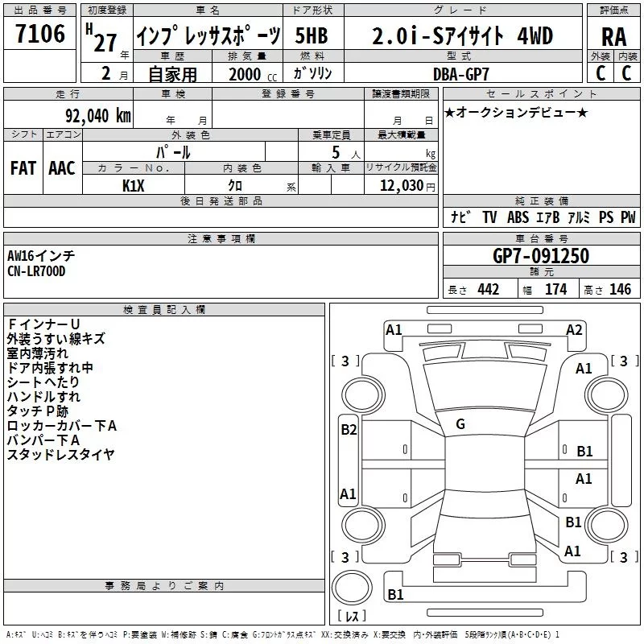
Task: Click the RA evaluation score
Action: (x=613, y=37)
